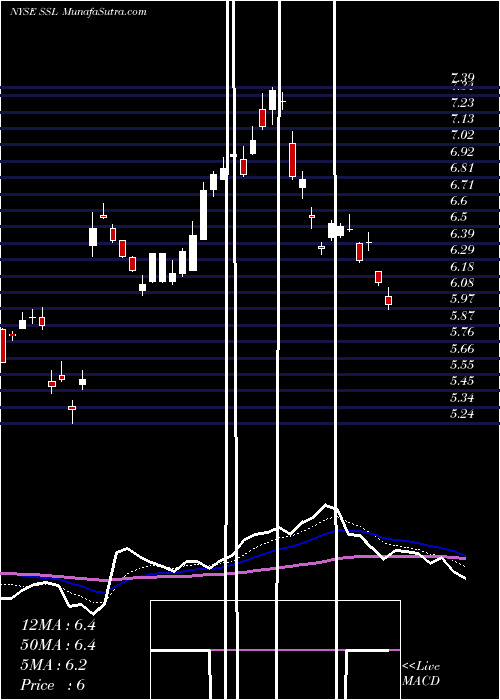500x700 pixels.
Task: Select the 7.39 price axis label
Action: [462, 79]
